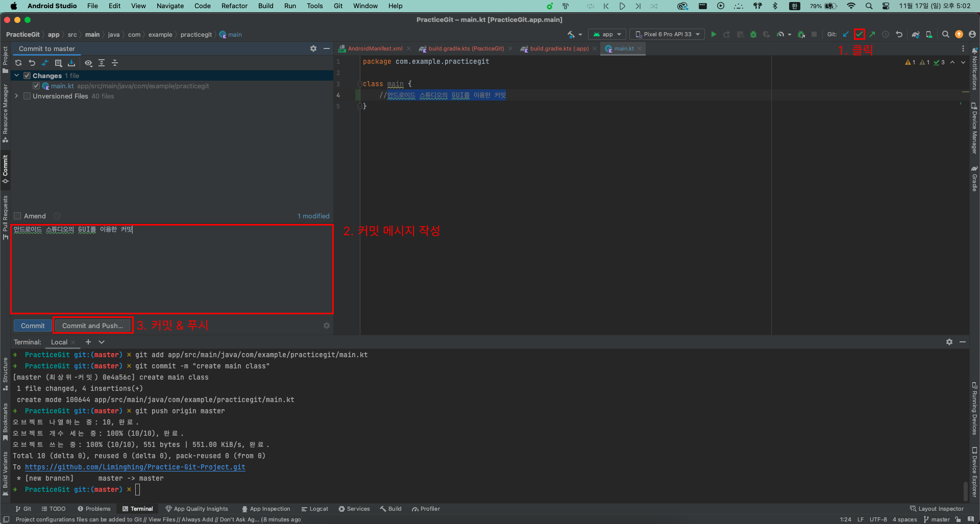Collapse all items in Commit tree
This screenshot has height=524, width=980.
pos(115,63)
